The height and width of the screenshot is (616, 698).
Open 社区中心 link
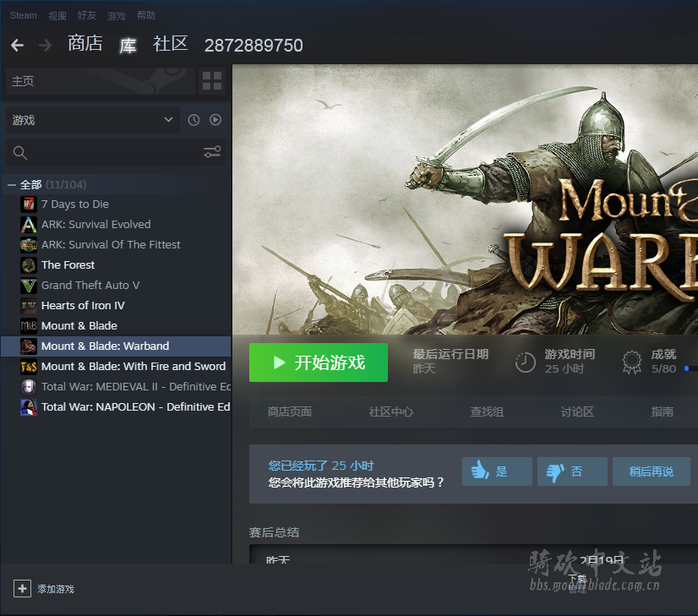tap(391, 412)
